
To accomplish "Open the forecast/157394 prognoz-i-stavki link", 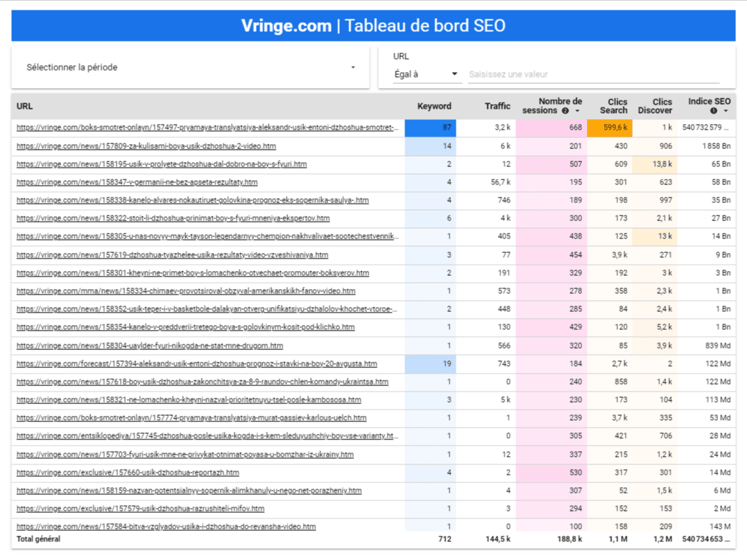I will point(197,364).
